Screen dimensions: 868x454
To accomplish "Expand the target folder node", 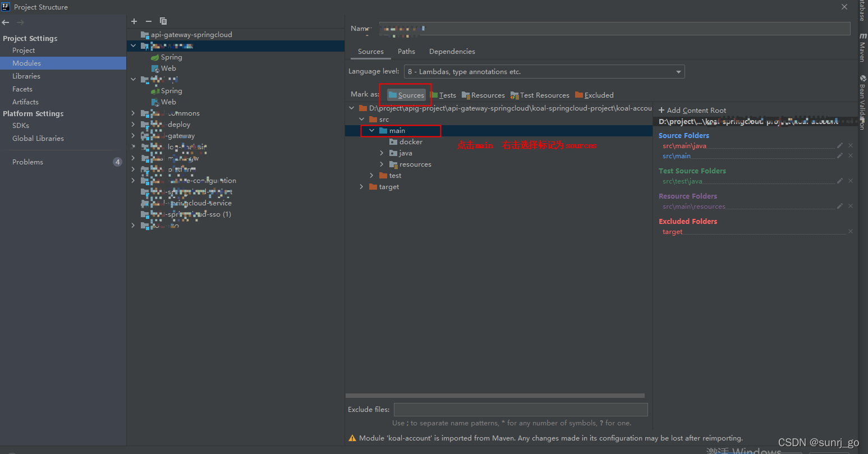I will pyautogui.click(x=361, y=186).
